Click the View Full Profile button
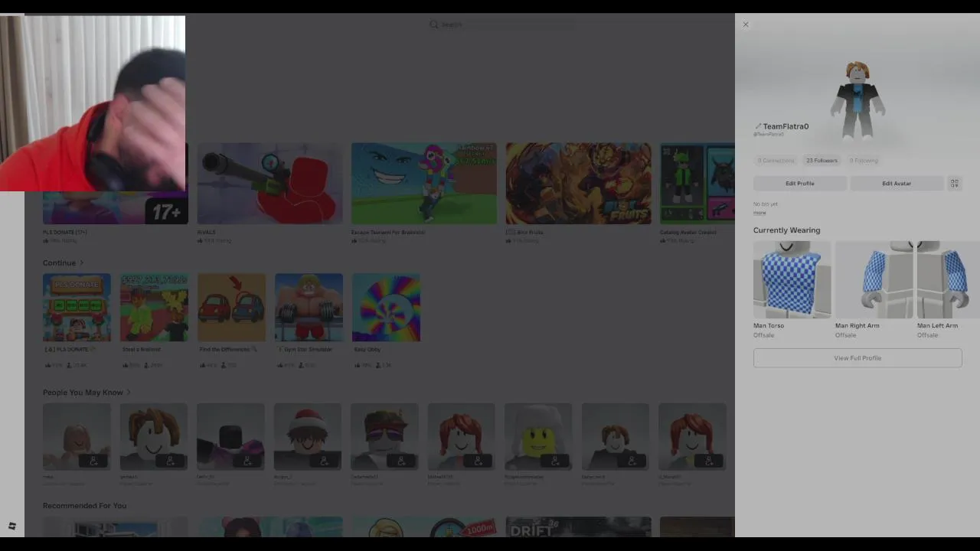This screenshot has height=551, width=980. coord(857,358)
